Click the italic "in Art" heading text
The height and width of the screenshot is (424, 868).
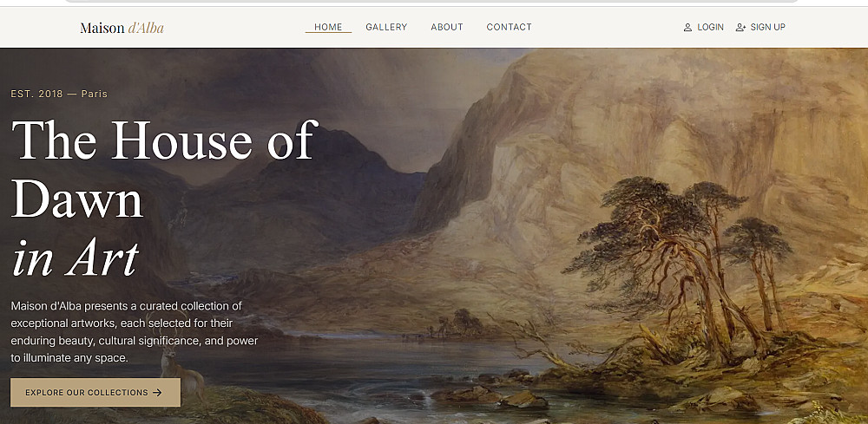[76, 258]
